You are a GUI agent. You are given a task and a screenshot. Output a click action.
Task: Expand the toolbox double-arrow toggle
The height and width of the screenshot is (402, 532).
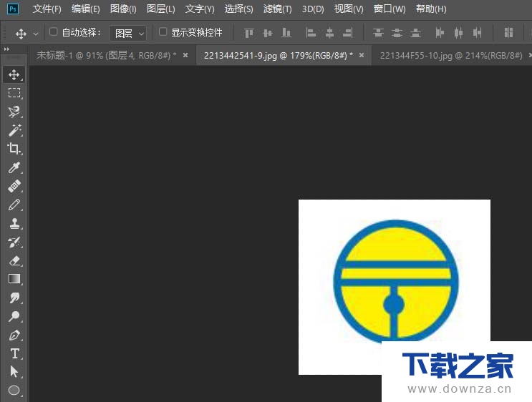coord(6,49)
